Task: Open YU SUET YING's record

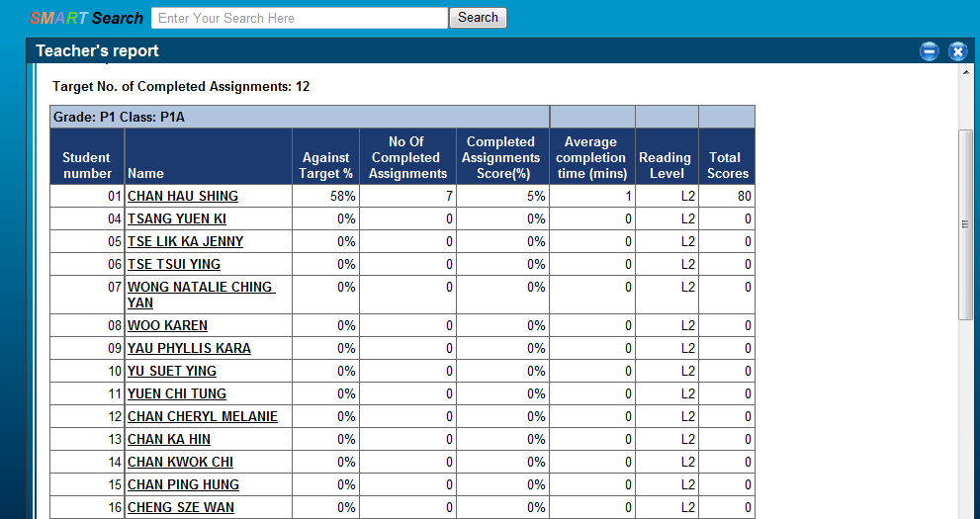Action: pyautogui.click(x=172, y=371)
